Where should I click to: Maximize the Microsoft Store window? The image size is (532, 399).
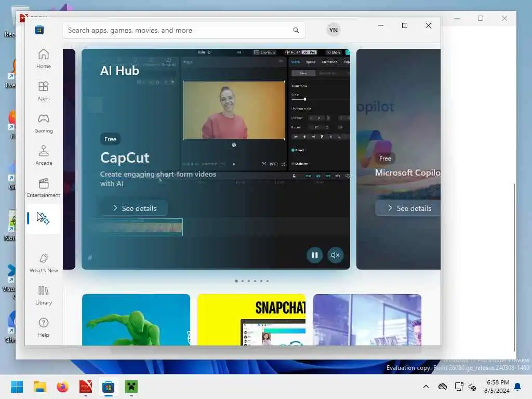click(404, 25)
